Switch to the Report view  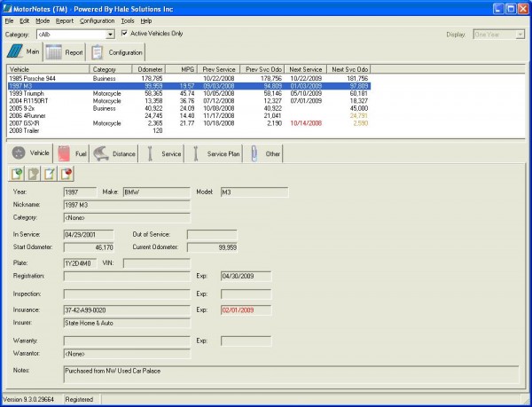pyautogui.click(x=63, y=52)
